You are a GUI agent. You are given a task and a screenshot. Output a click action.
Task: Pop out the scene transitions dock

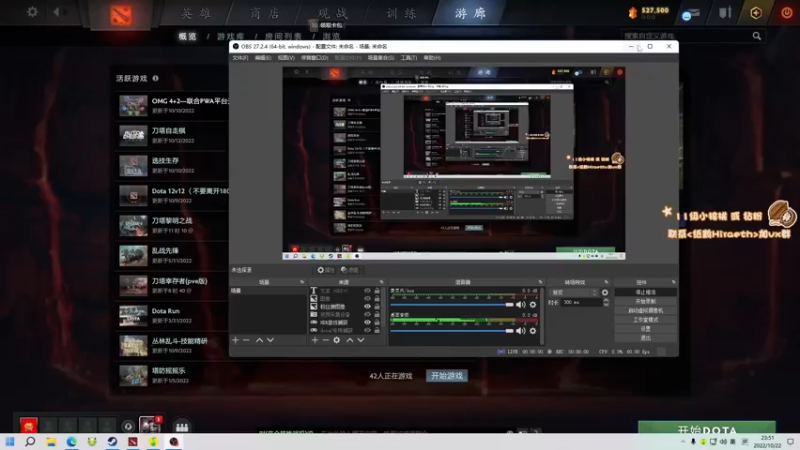tap(606, 282)
